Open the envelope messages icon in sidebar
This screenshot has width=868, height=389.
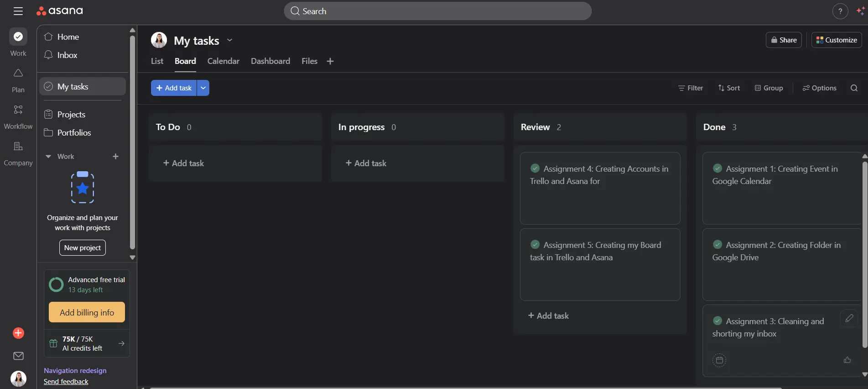pos(18,356)
